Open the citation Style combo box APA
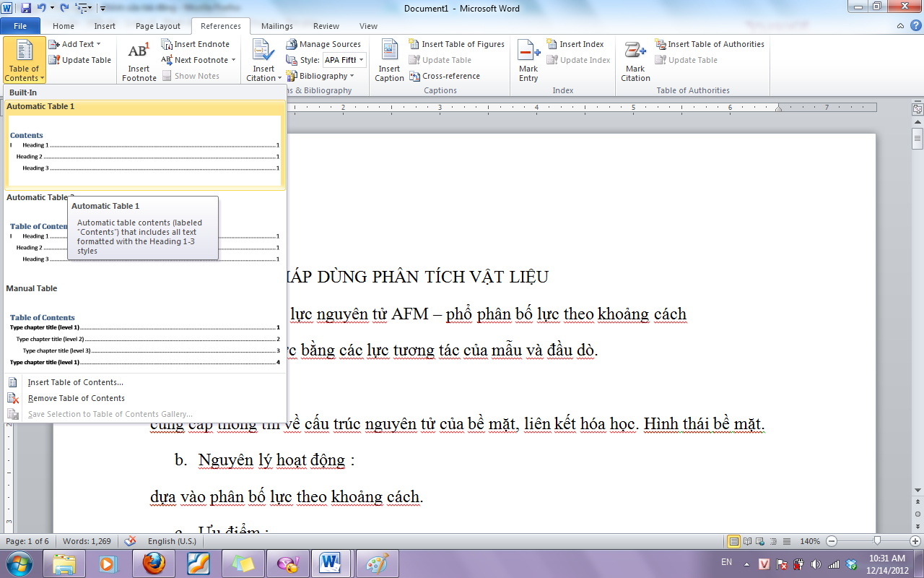This screenshot has height=578, width=924. pyautogui.click(x=344, y=60)
